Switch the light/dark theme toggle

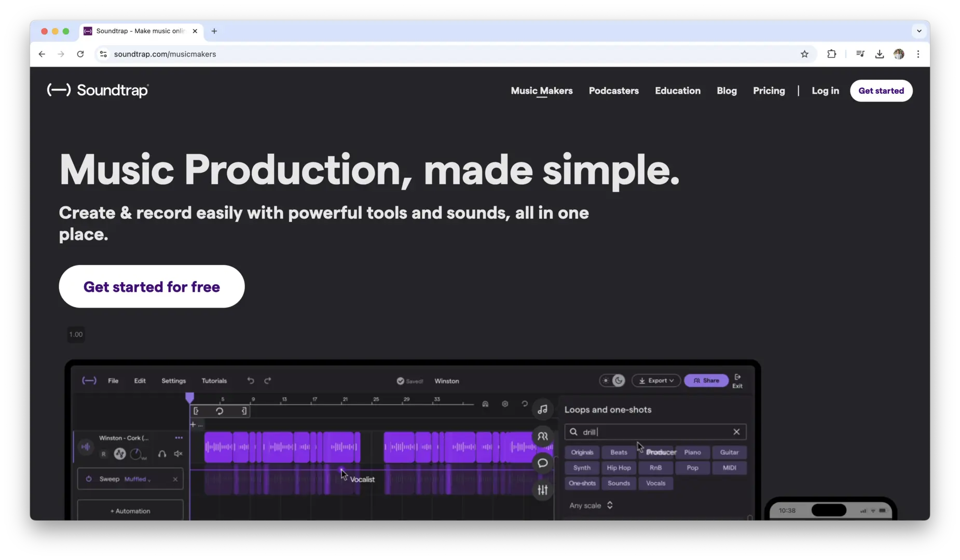(x=612, y=381)
